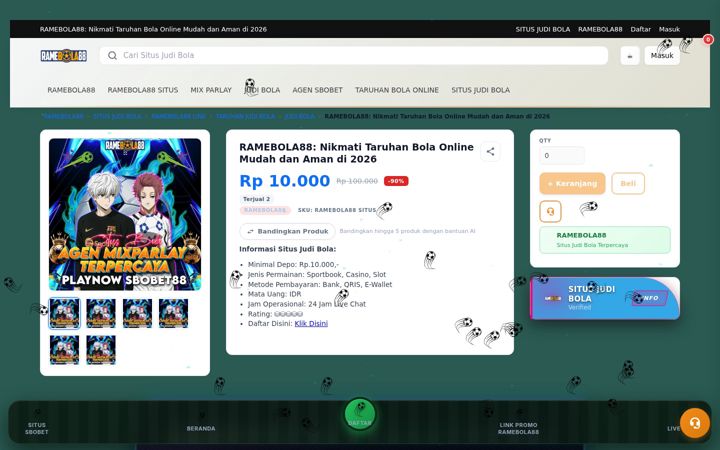This screenshot has width=720, height=450.
Task: Click the struck-through Rp 100.000 price
Action: pos(357,181)
